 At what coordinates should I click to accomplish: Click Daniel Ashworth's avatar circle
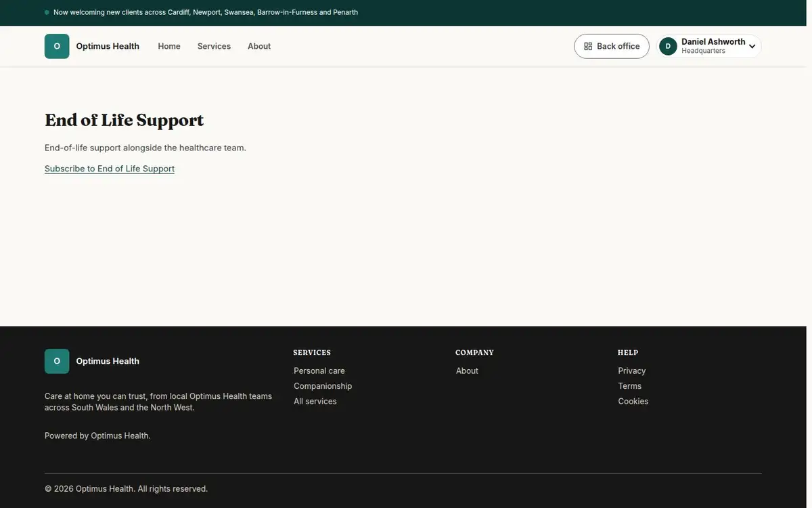pos(668,46)
